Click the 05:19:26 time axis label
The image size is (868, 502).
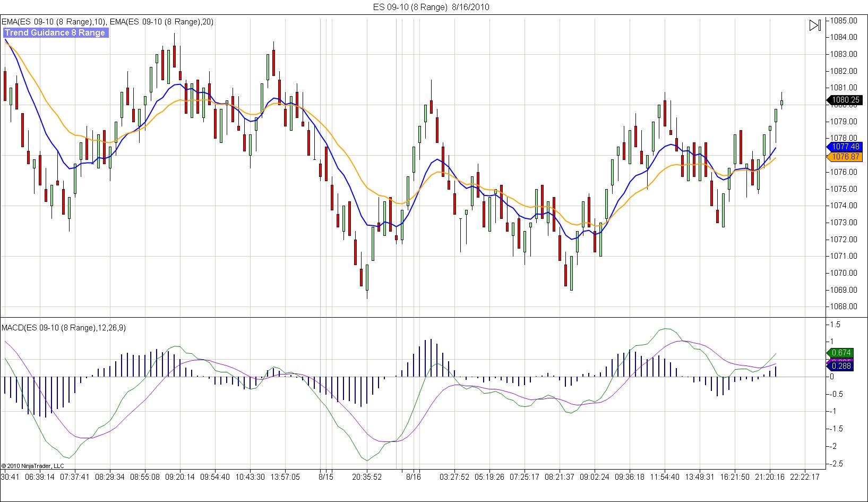click(489, 477)
